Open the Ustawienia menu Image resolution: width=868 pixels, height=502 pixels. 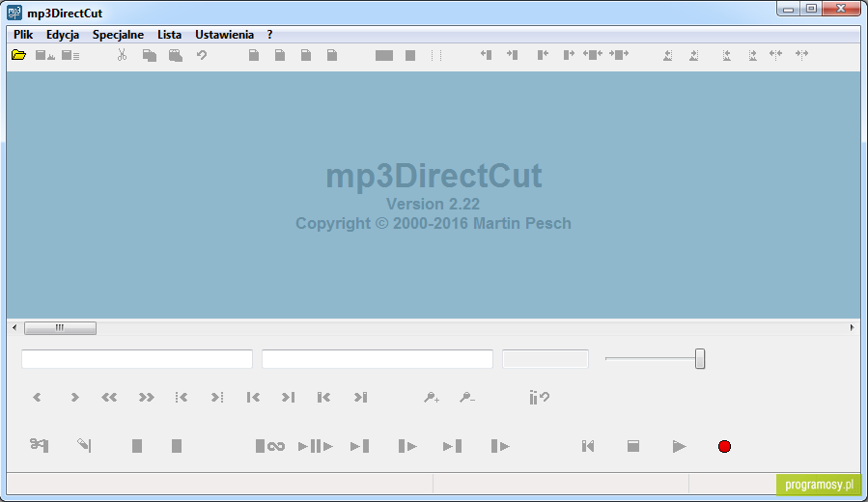pyautogui.click(x=224, y=35)
